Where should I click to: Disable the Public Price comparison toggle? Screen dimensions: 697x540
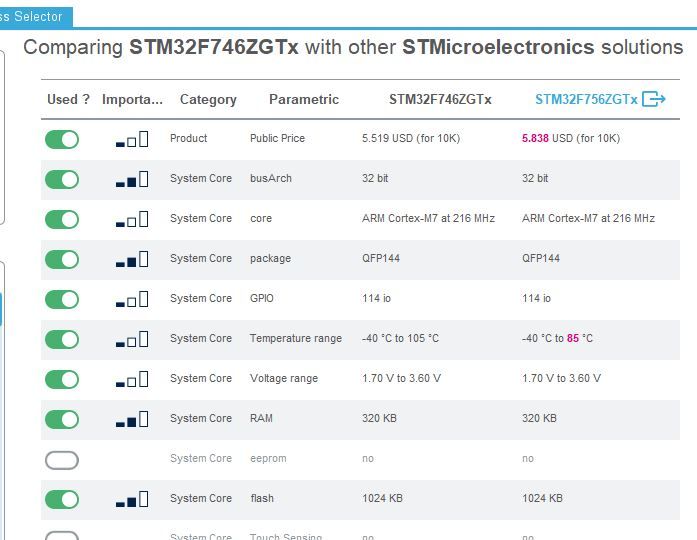tap(62, 139)
